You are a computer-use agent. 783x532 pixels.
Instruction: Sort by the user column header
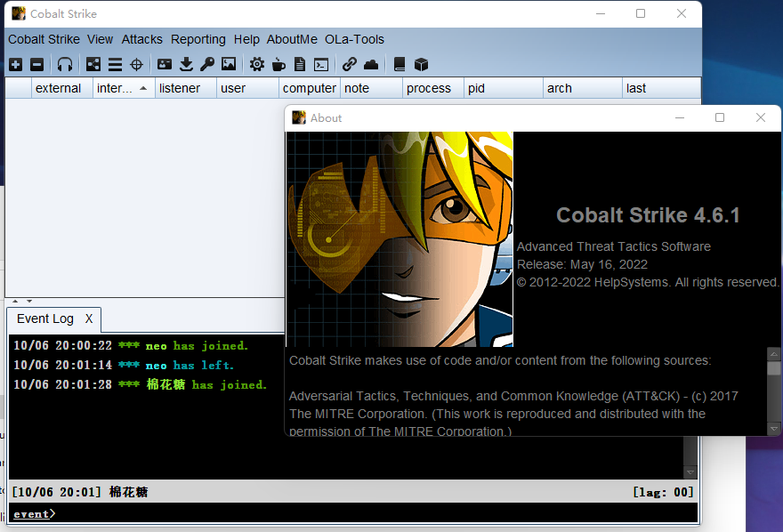[x=247, y=88]
